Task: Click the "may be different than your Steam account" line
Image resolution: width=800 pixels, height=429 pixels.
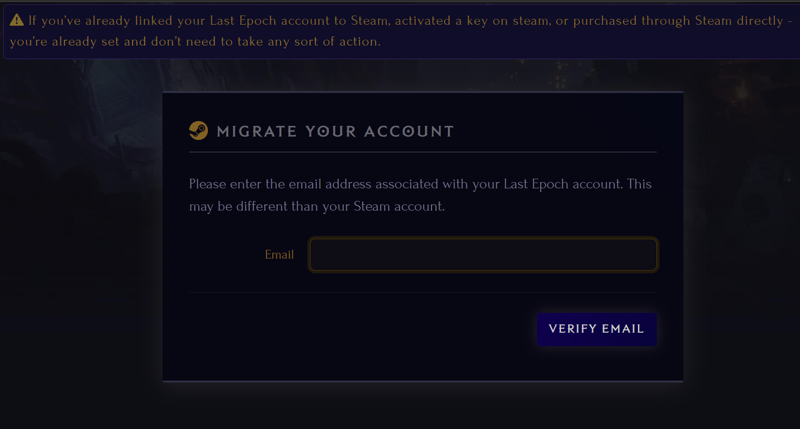Action: [x=317, y=207]
